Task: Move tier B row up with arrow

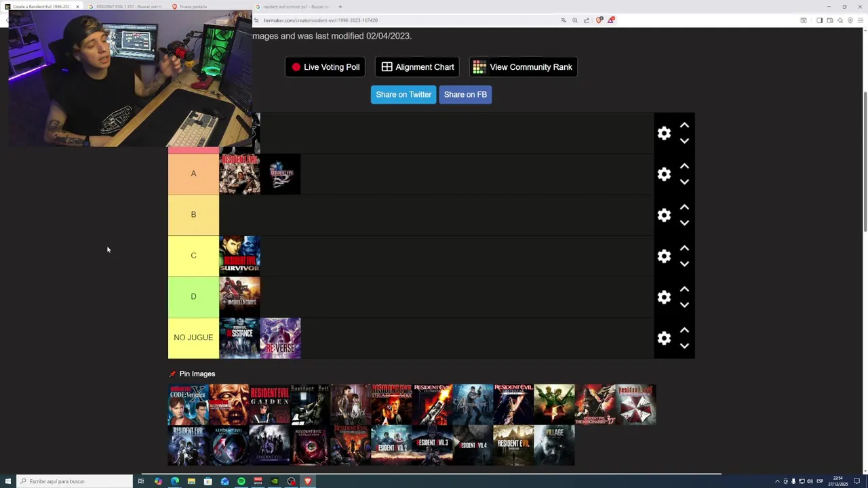Action: (x=684, y=207)
